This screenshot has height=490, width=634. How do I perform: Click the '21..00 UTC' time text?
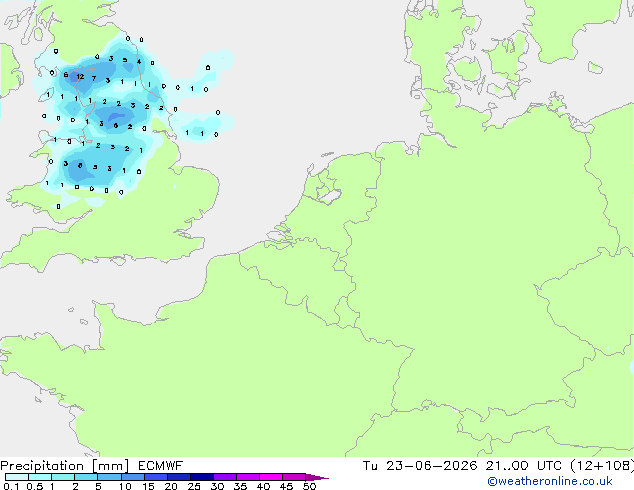pos(524,466)
